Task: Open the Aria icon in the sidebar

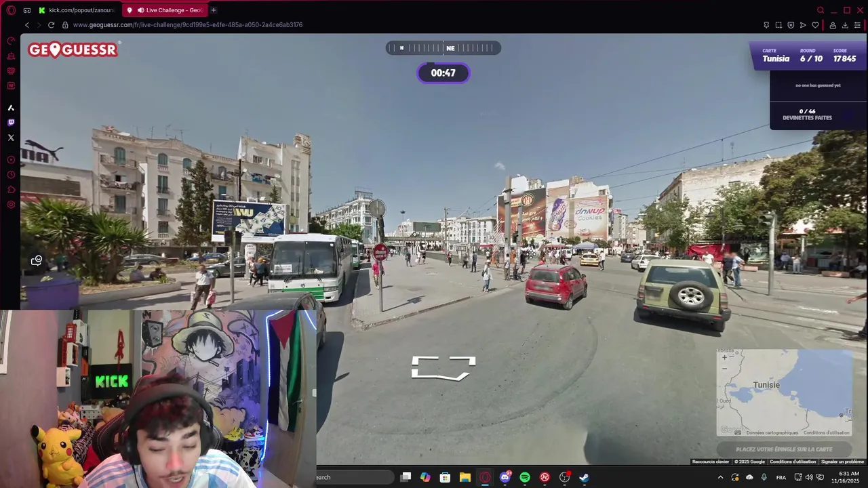Action: tap(11, 108)
